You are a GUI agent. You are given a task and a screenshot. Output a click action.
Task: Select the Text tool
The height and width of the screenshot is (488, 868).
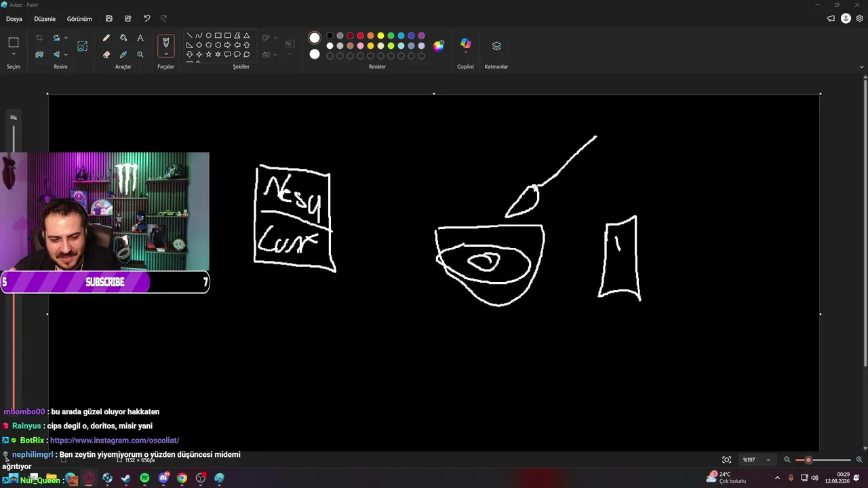140,38
